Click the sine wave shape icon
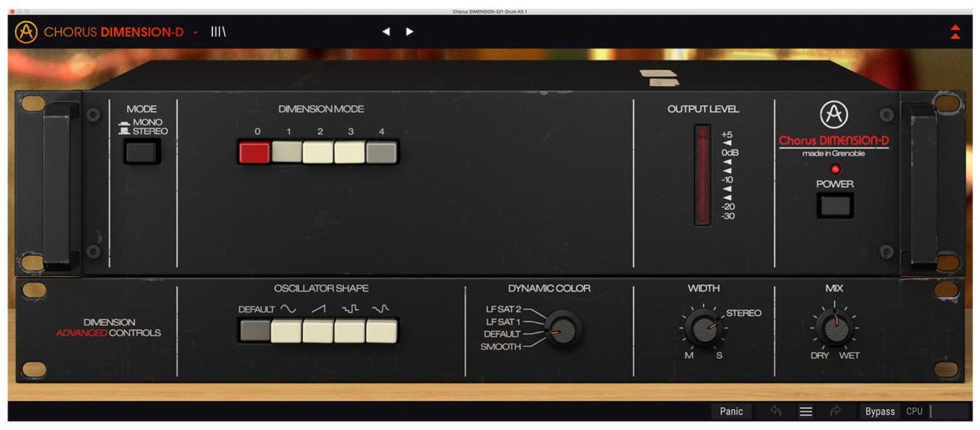This screenshot has height=430, width=980. pos(288,309)
